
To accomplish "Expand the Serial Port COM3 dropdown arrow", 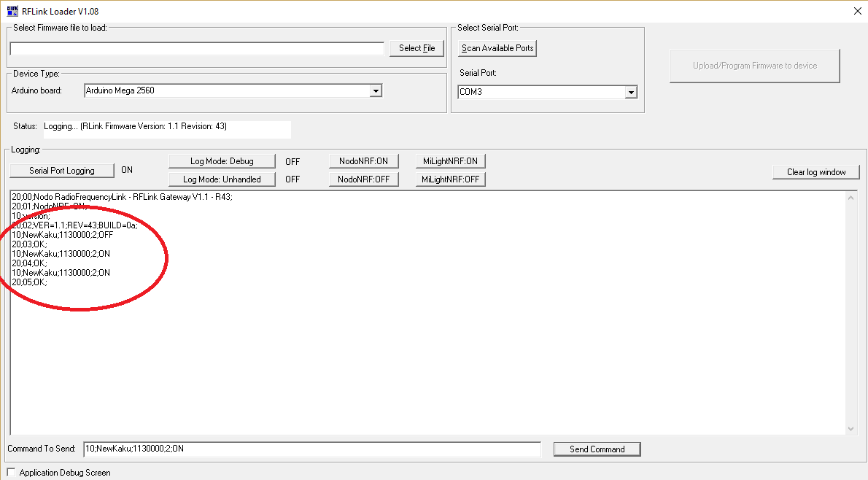I will click(630, 93).
